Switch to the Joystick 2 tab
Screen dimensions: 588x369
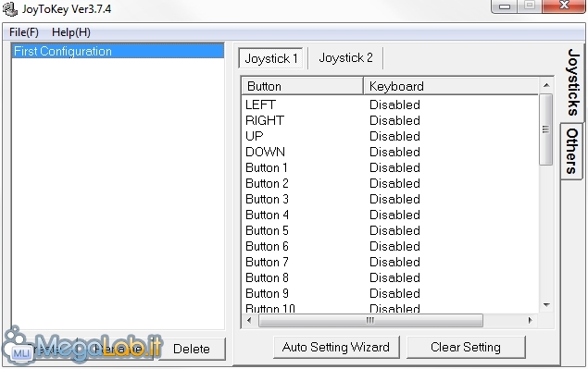point(345,57)
